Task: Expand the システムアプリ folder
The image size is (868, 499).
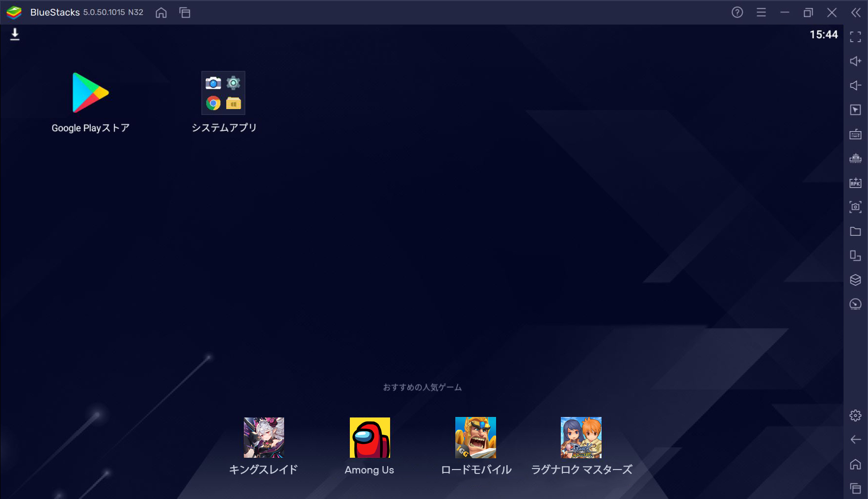Action: pos(223,93)
